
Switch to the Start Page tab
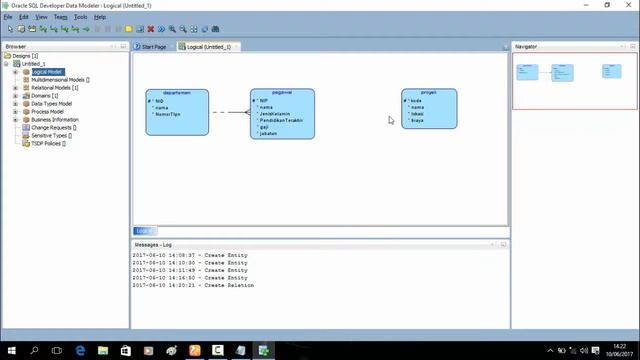[x=154, y=47]
